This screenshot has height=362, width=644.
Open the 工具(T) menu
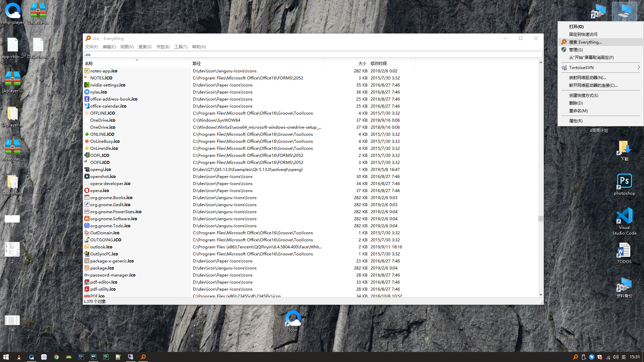coord(181,47)
